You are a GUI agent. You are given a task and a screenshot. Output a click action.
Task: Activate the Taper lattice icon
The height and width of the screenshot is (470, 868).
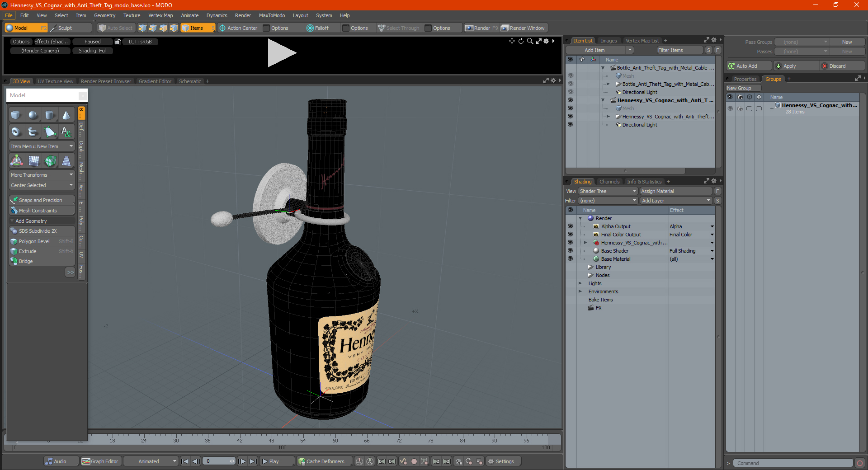[x=66, y=160]
